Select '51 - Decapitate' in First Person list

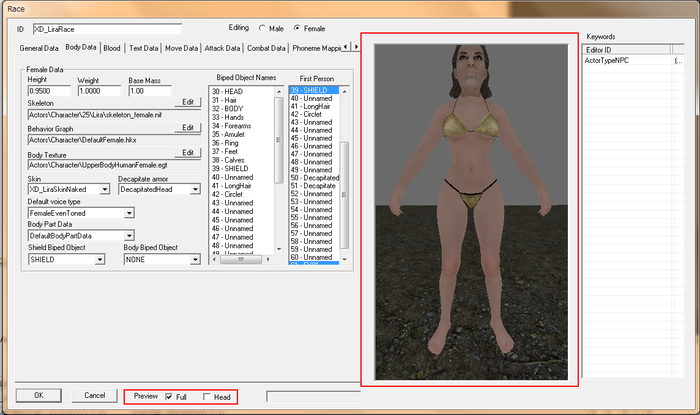[x=313, y=186]
